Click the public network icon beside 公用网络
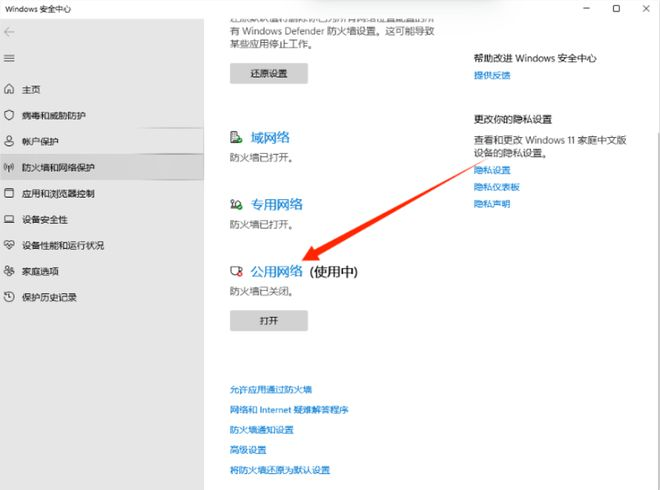The height and width of the screenshot is (490, 660). [236, 272]
